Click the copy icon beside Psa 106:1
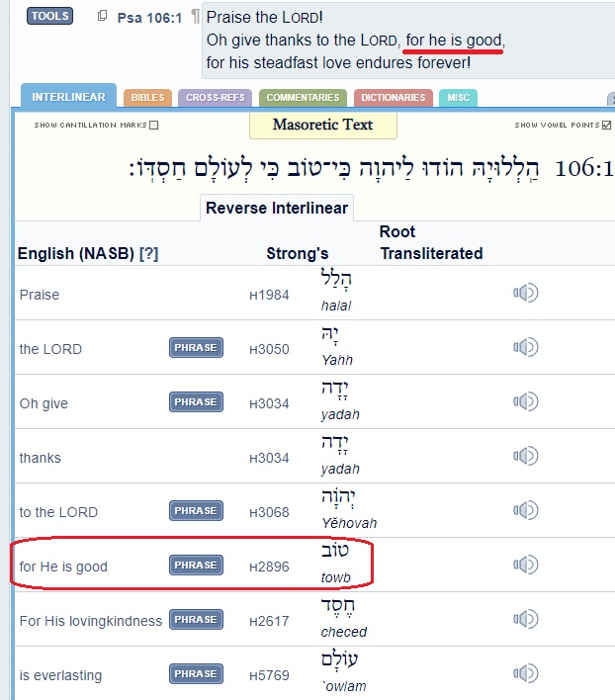The image size is (615, 700). 103,16
